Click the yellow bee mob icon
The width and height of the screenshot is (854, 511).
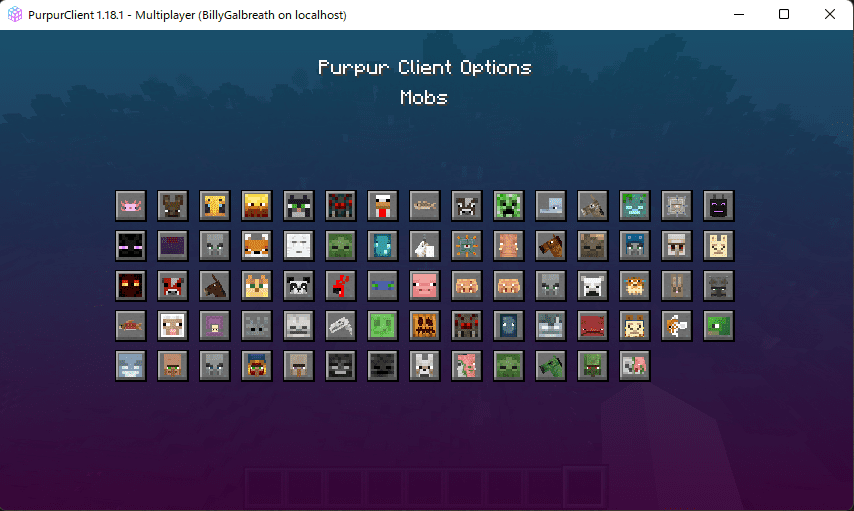click(215, 205)
